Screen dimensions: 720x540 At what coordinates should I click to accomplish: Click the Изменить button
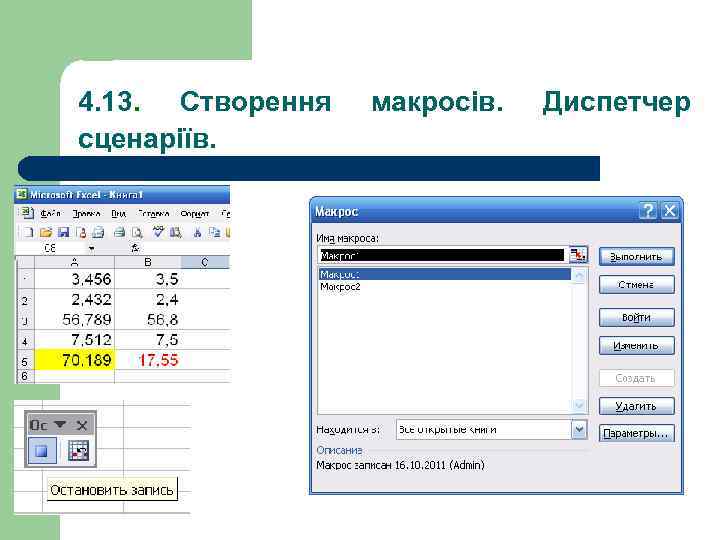[x=636, y=345]
